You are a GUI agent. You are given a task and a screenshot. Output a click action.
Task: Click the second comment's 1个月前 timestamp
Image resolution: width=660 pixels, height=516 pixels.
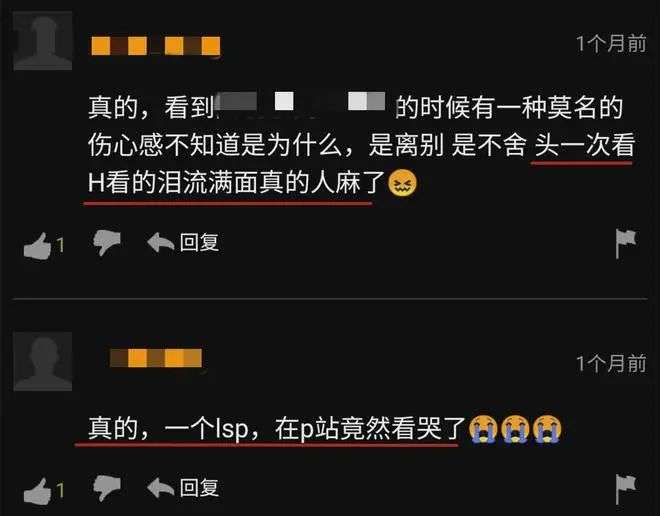[x=611, y=364]
